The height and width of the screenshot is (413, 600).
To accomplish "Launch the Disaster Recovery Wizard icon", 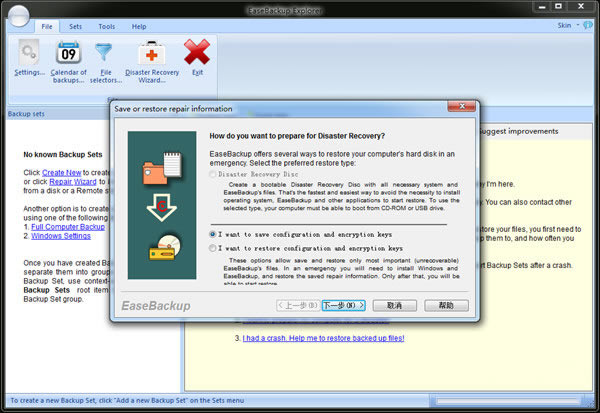I will 151,53.
